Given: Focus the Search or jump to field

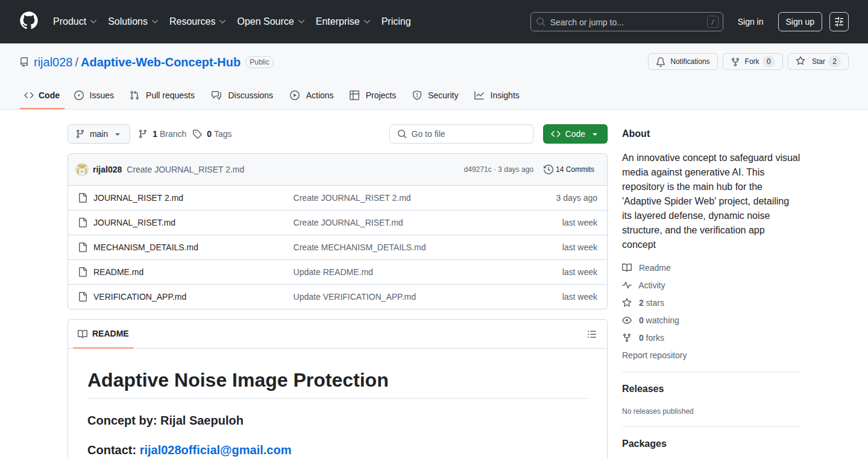Looking at the screenshot, I should (627, 22).
